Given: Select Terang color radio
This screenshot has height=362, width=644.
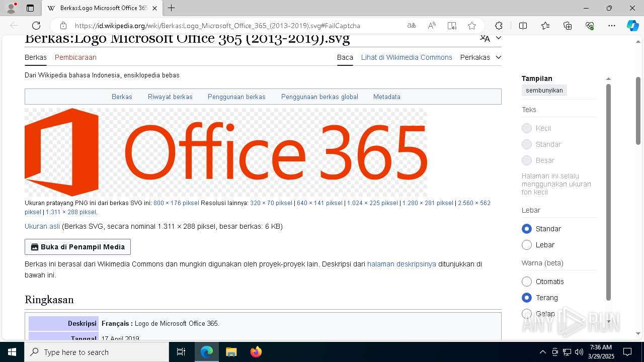Looking at the screenshot, I should (x=527, y=298).
